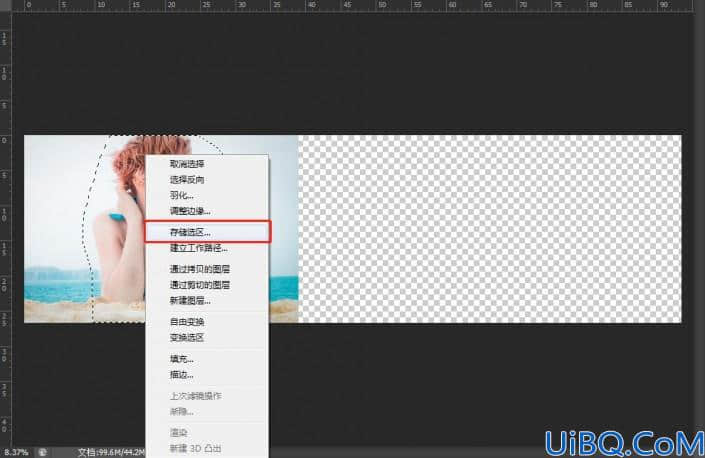Click the vertical ruler on the left
The height and width of the screenshot is (458, 705).
[6, 229]
